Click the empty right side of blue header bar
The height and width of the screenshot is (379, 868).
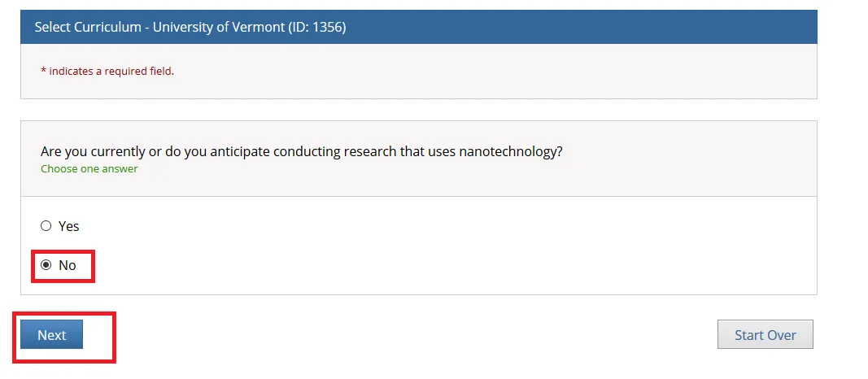point(610,28)
